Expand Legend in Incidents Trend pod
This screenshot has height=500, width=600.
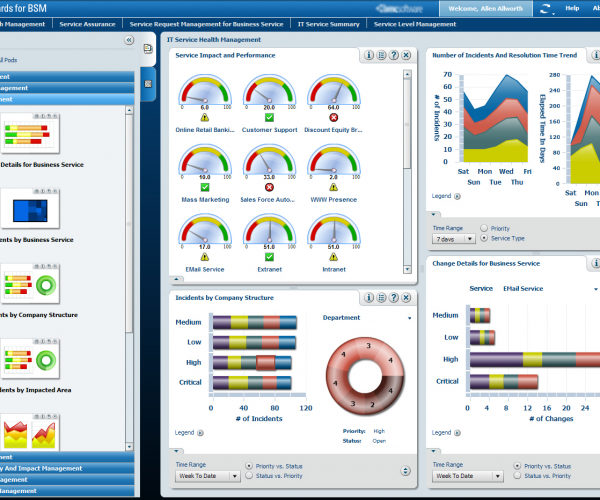[457, 197]
